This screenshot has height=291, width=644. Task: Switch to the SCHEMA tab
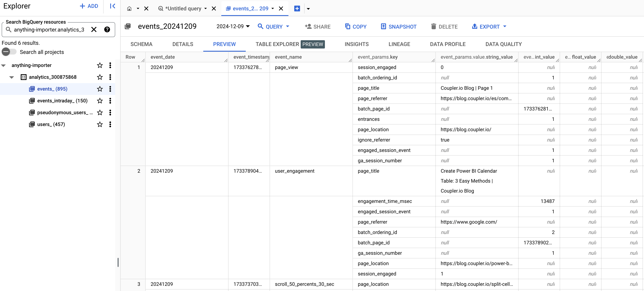point(141,44)
